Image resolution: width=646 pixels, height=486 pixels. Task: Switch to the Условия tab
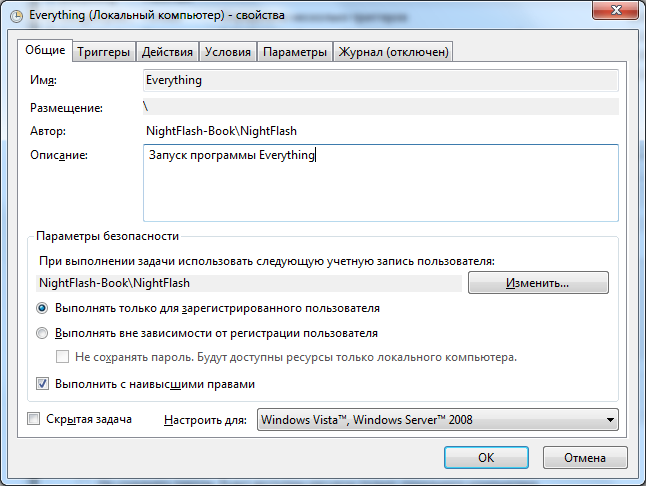pos(228,52)
